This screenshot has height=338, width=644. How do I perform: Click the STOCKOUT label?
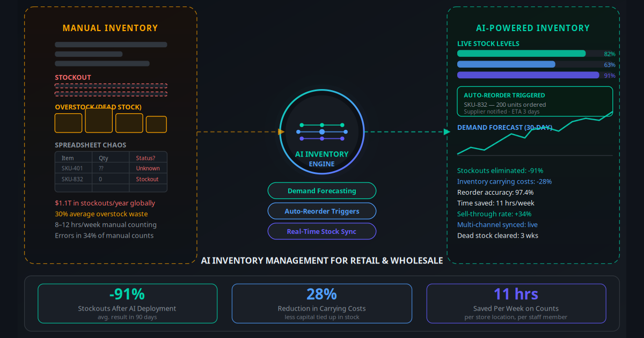(x=73, y=77)
